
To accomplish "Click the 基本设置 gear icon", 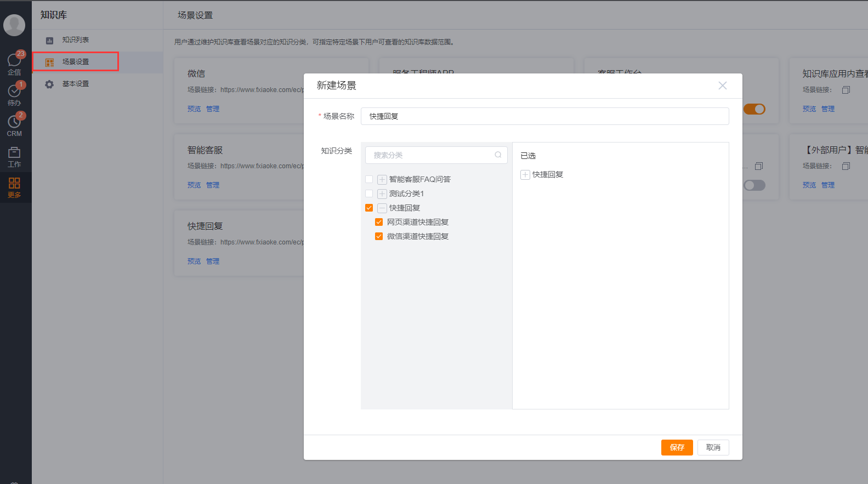I will pyautogui.click(x=49, y=84).
